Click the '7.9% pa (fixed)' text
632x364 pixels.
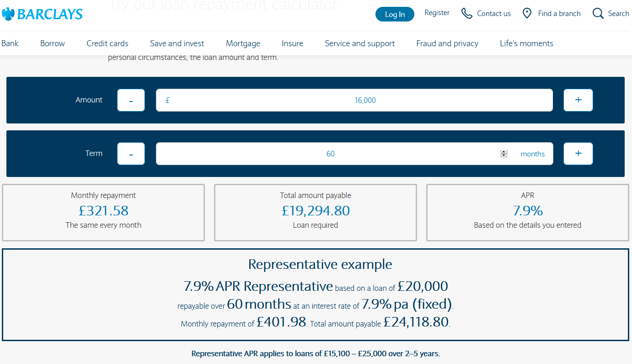click(407, 304)
